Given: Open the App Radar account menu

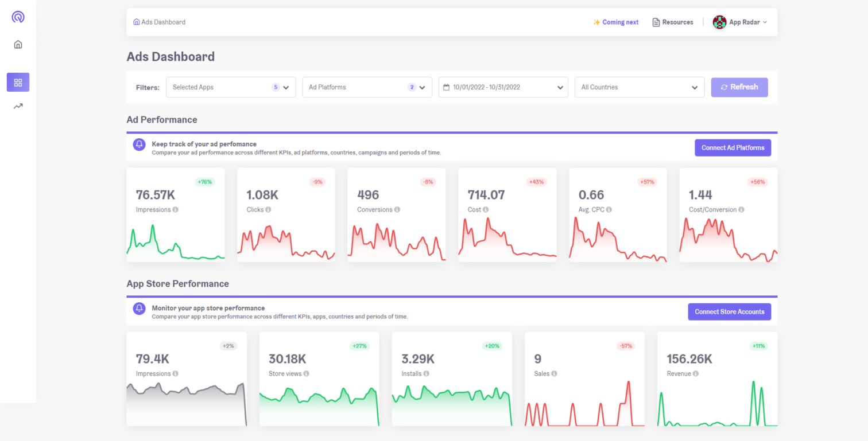Looking at the screenshot, I should point(740,22).
